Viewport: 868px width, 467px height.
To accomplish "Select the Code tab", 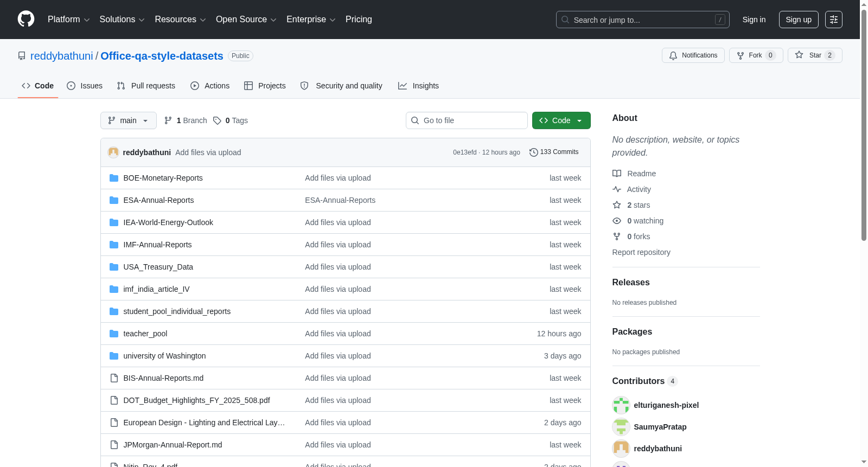I will [38, 86].
